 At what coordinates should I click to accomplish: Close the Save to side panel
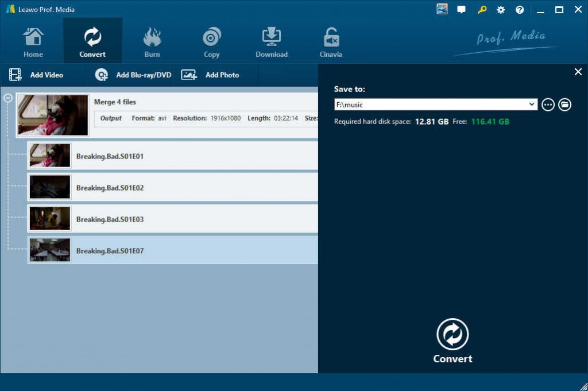point(578,72)
